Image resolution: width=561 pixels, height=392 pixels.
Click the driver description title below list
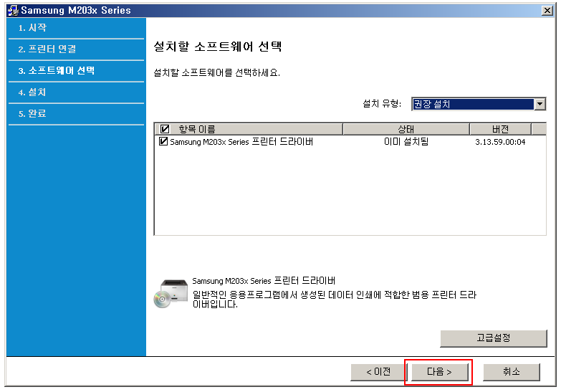click(264, 281)
